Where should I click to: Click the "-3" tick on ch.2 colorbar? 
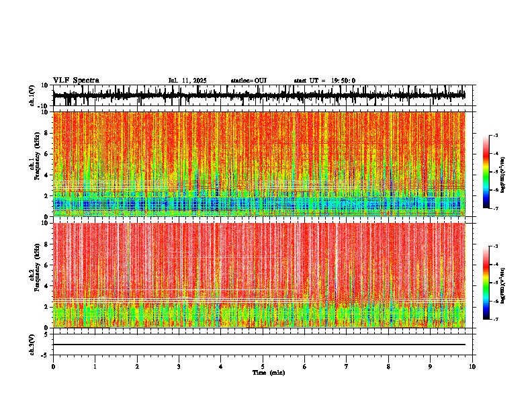tap(495, 246)
